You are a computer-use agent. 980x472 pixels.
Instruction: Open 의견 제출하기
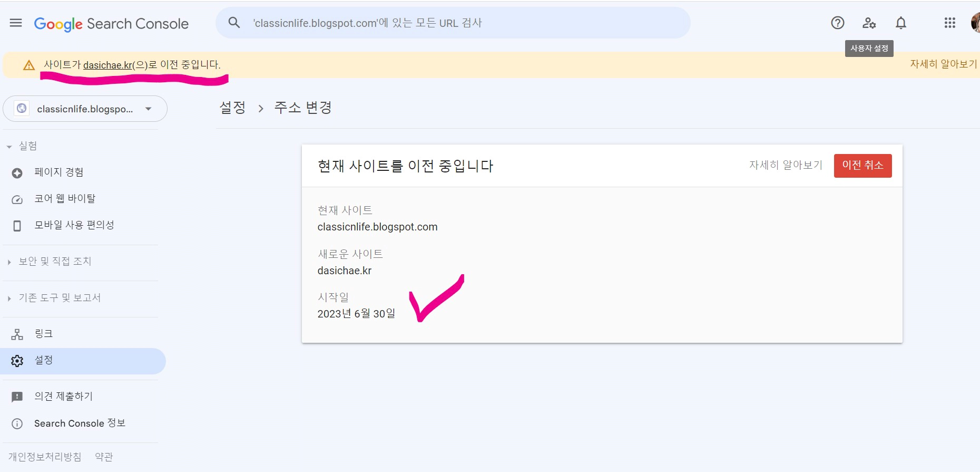83,397
